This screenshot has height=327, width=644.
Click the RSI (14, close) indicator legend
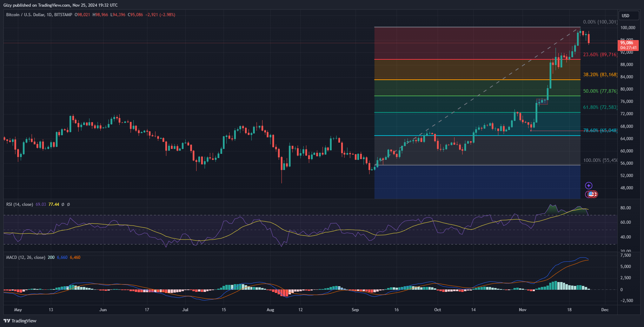click(x=20, y=204)
